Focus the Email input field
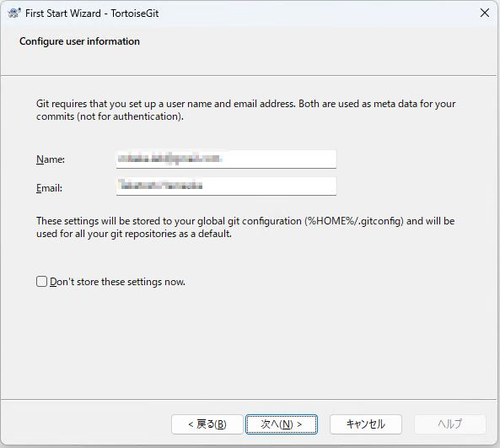Screen dimensions: 500x448 [x=226, y=186]
